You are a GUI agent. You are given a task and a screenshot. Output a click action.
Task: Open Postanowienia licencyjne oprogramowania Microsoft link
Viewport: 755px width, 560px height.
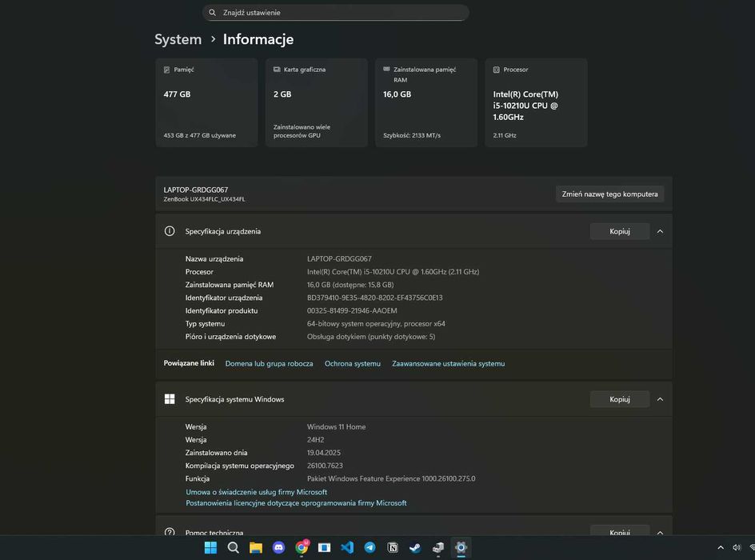pyautogui.click(x=296, y=502)
